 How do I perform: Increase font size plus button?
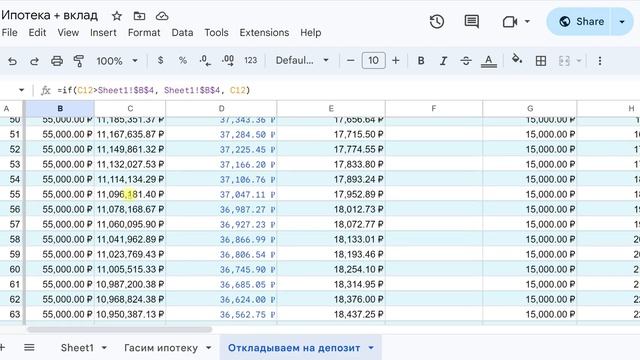pyautogui.click(x=396, y=61)
